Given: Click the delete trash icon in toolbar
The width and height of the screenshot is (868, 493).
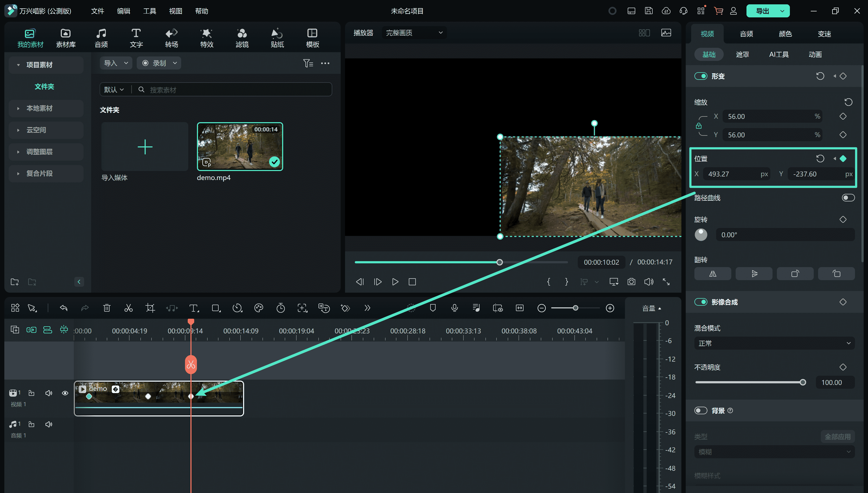Looking at the screenshot, I should coord(107,308).
